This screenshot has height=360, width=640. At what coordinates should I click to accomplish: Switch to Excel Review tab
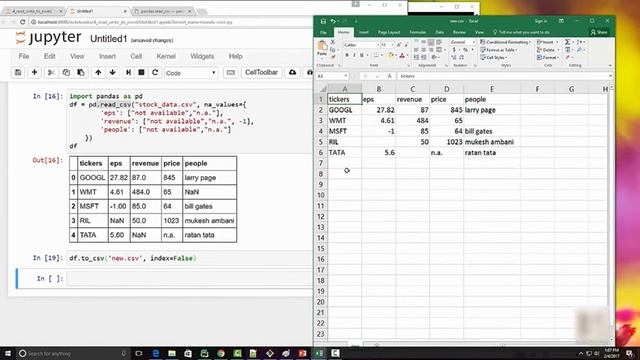coord(459,32)
